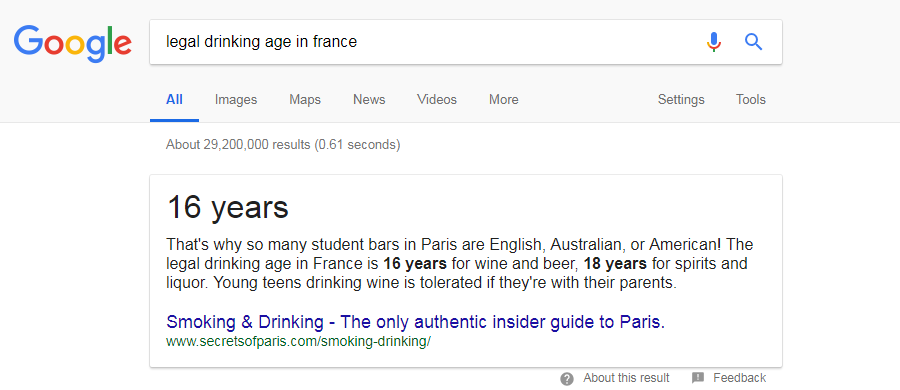Click About this result link

tap(626, 378)
